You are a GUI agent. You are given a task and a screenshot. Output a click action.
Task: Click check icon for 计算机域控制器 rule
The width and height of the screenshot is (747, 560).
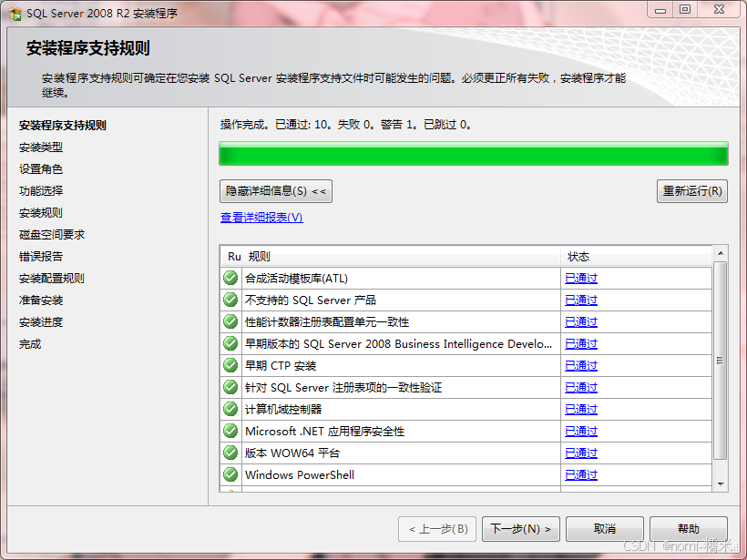[x=230, y=409]
